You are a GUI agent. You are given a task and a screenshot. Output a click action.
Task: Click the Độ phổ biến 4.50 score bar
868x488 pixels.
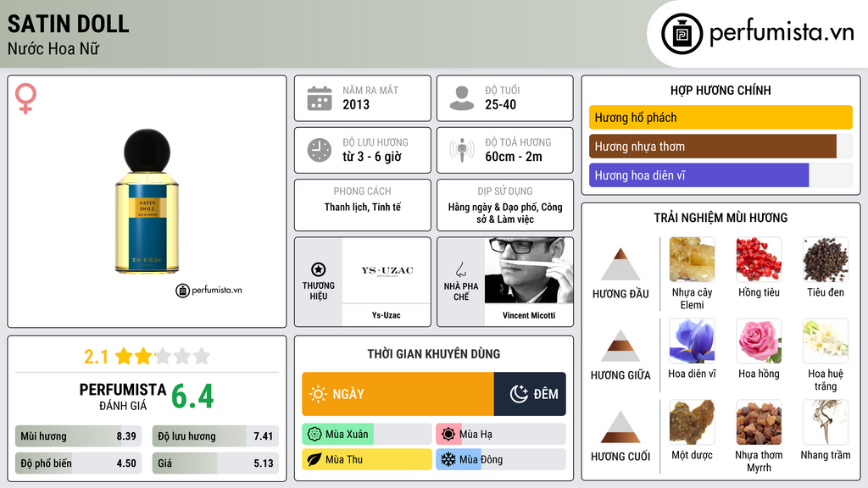coord(79,463)
